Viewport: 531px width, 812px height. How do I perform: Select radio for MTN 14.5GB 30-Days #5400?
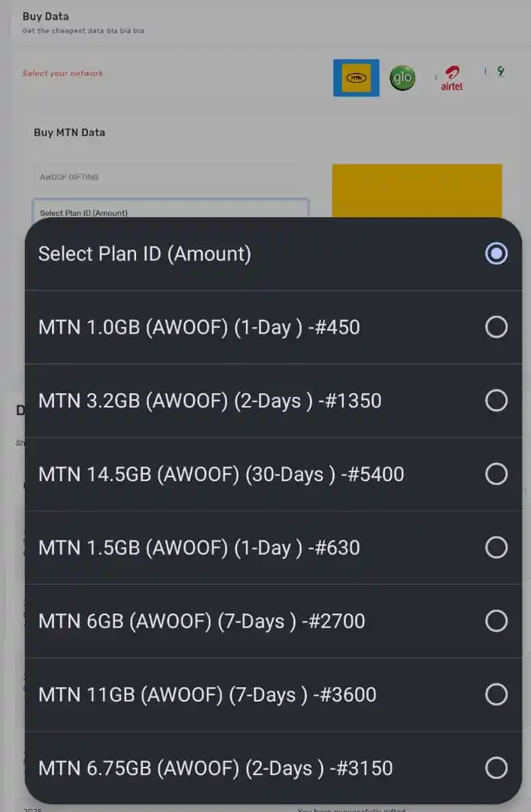pos(496,474)
